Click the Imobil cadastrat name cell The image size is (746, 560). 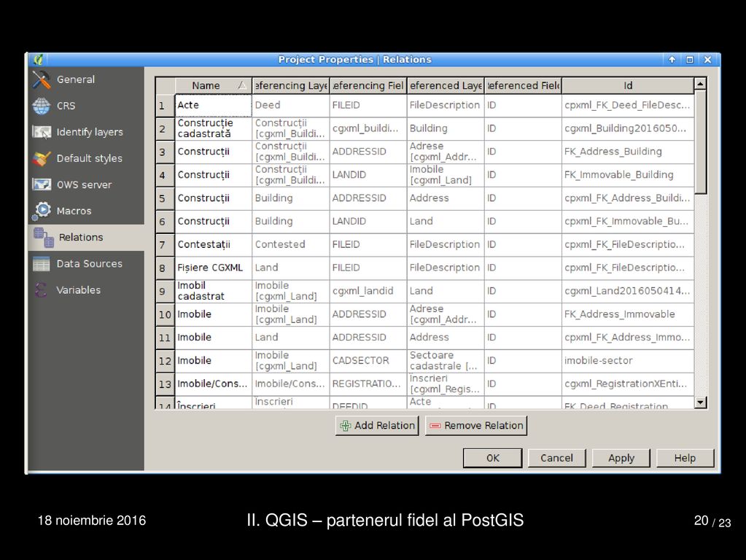coord(214,291)
